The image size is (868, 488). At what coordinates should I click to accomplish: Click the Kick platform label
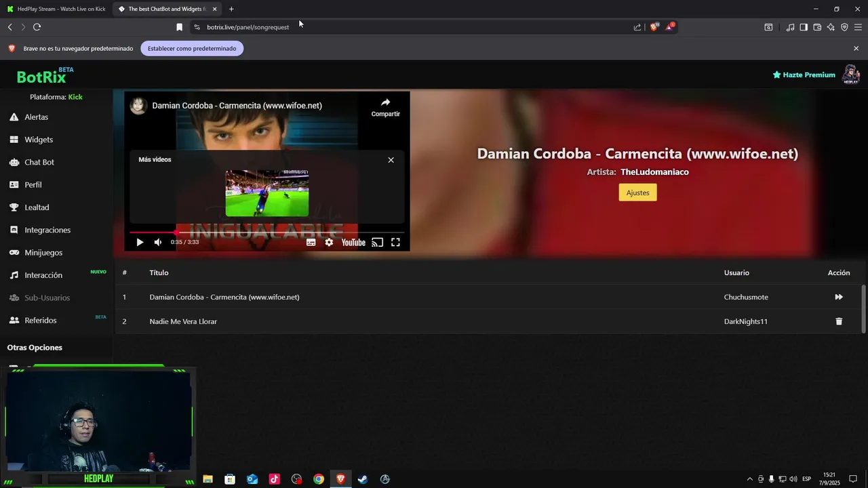[x=75, y=97]
